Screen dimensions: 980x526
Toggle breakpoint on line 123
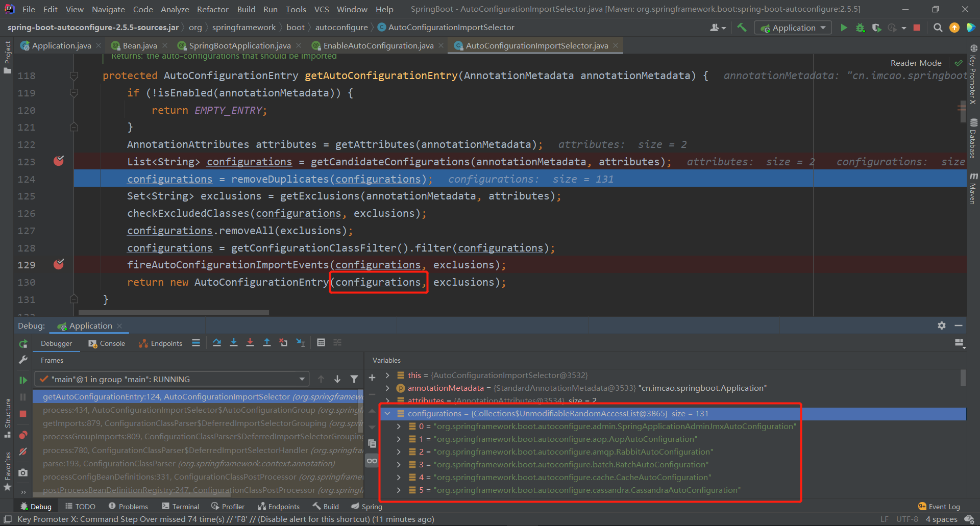(59, 162)
